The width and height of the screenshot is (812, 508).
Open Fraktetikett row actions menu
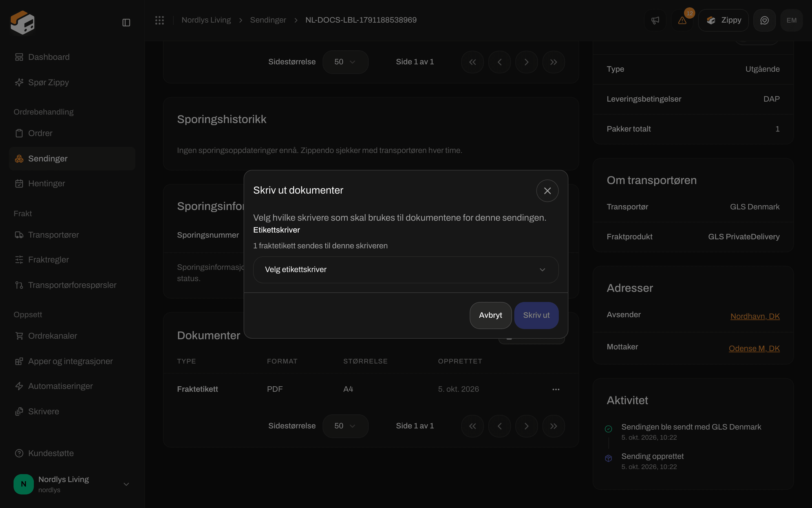556,389
